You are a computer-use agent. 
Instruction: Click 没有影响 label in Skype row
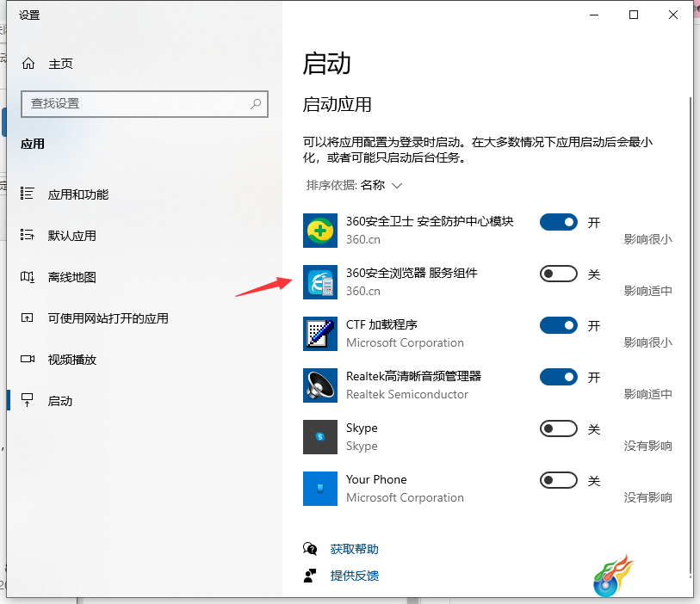tap(647, 446)
